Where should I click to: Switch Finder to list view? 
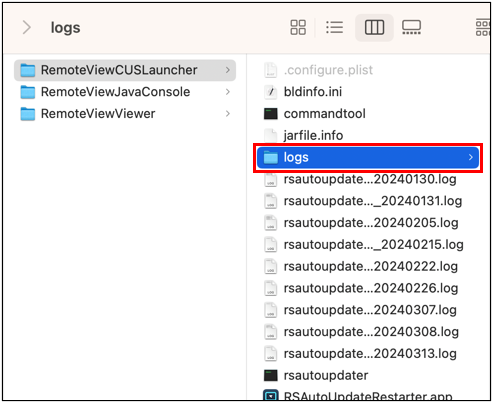pos(334,27)
